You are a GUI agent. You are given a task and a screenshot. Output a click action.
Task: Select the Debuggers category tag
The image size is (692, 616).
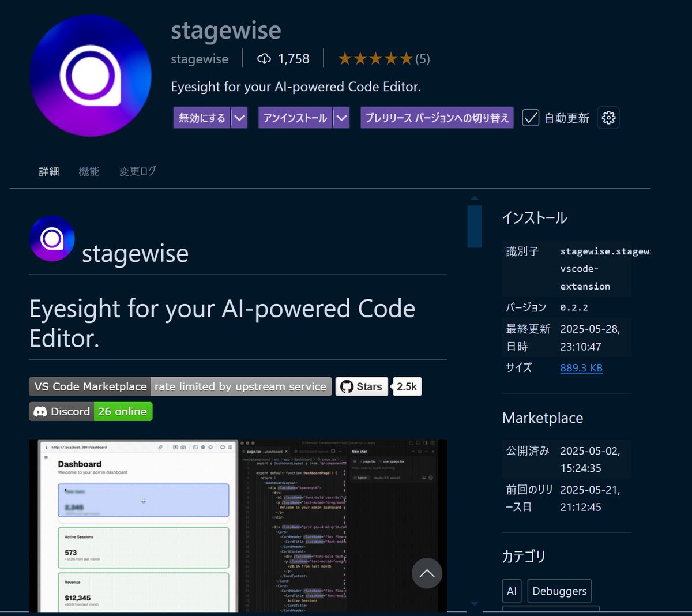tap(559, 591)
